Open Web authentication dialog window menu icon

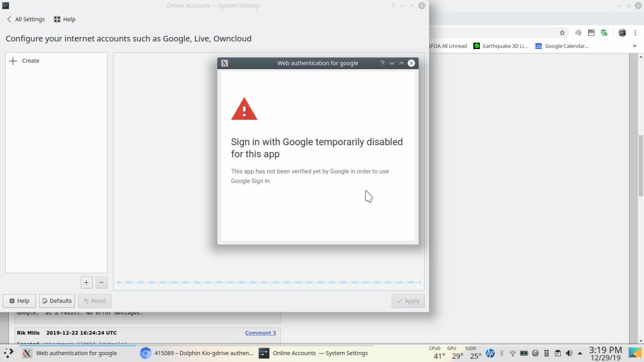click(x=225, y=63)
